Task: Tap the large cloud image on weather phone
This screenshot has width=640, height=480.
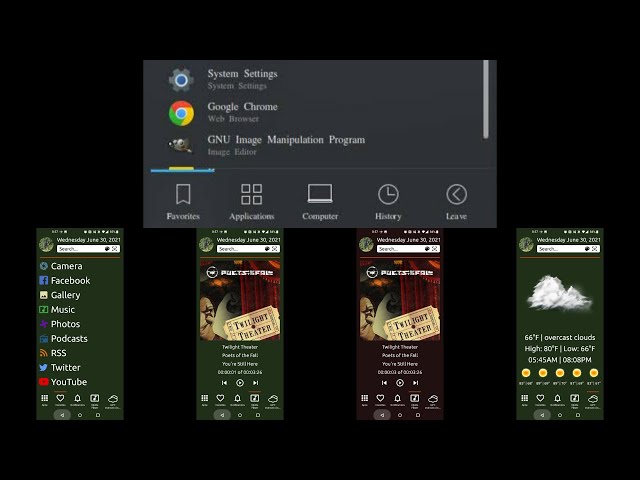Action: click(559, 293)
